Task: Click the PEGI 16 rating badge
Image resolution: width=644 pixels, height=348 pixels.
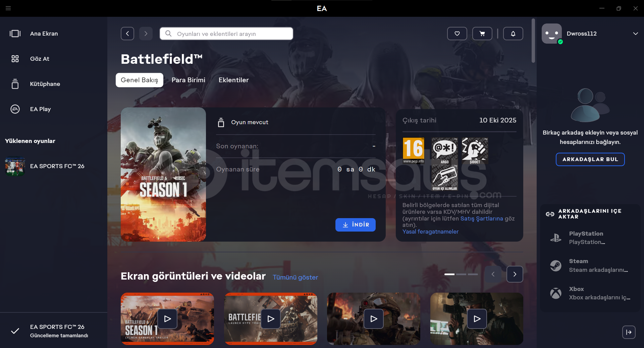Action: (414, 151)
